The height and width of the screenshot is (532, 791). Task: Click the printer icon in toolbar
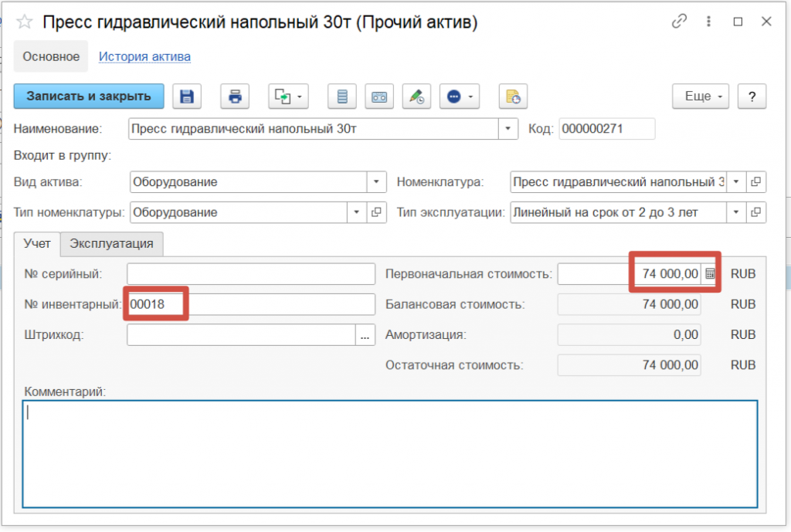(x=236, y=97)
